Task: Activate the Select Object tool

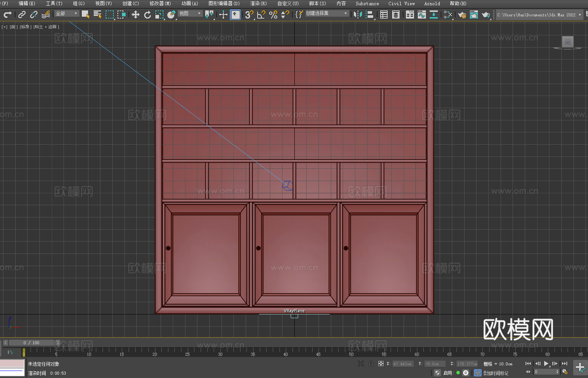Action: pyautogui.click(x=85, y=14)
